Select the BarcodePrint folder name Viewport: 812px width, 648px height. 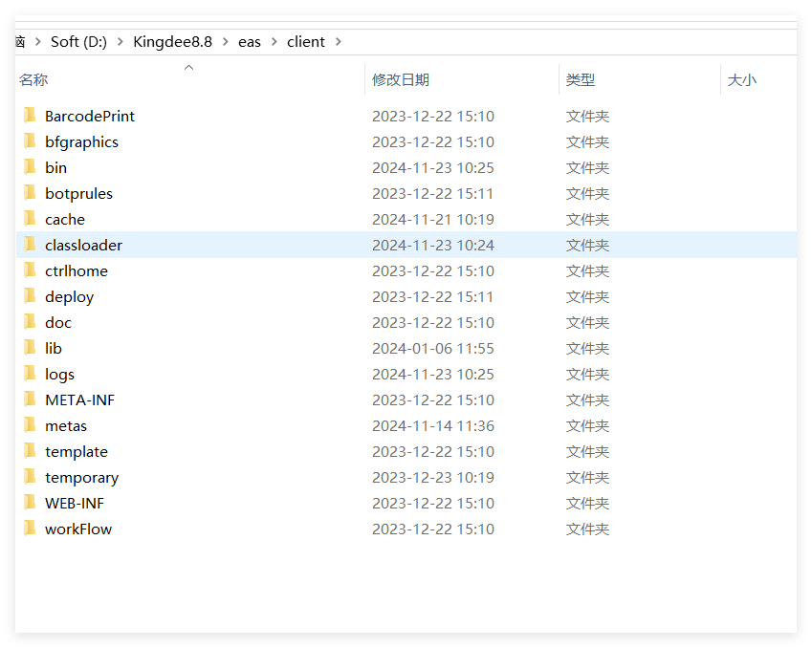(x=90, y=116)
